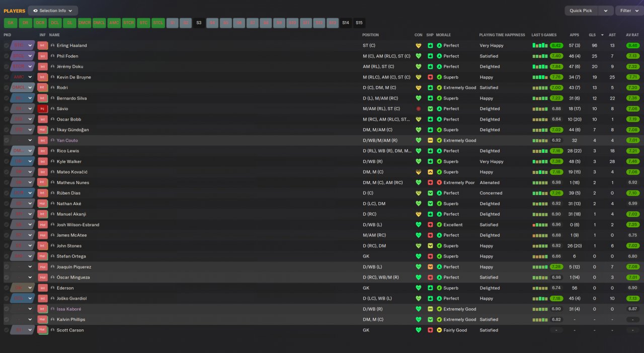The width and height of the screenshot is (644, 353).
Task: Click Sávio's Inj information badge
Action: coord(43,109)
